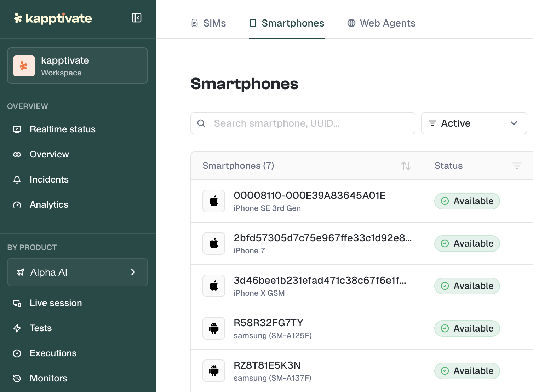533x392 pixels.
Task: Select the Smartphones tab
Action: click(x=287, y=23)
